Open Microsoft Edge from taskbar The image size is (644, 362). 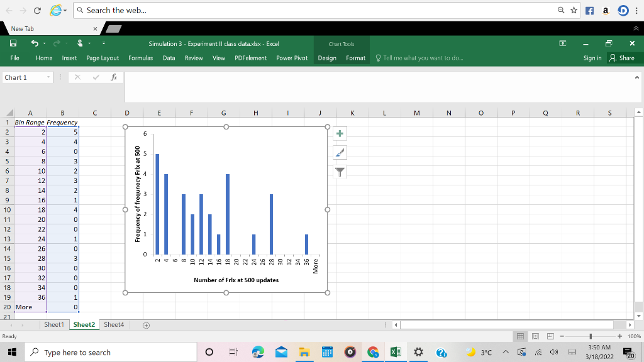click(258, 352)
